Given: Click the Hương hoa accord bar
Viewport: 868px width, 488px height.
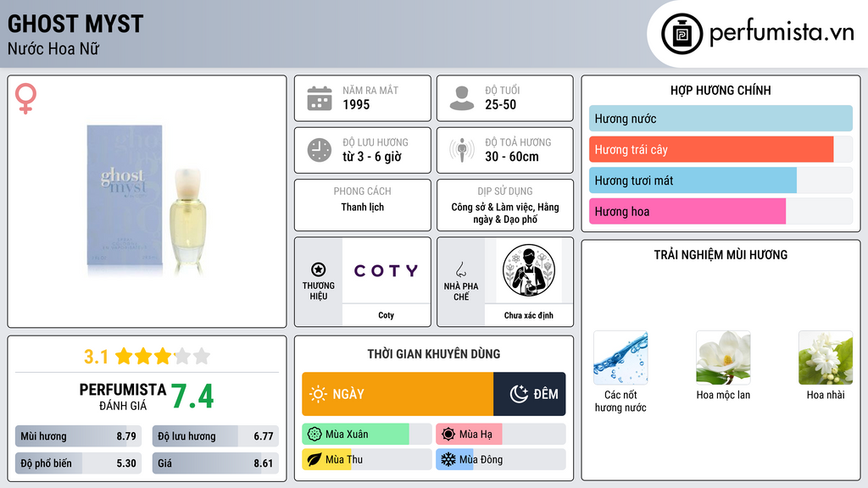Looking at the screenshot, I should click(721, 211).
